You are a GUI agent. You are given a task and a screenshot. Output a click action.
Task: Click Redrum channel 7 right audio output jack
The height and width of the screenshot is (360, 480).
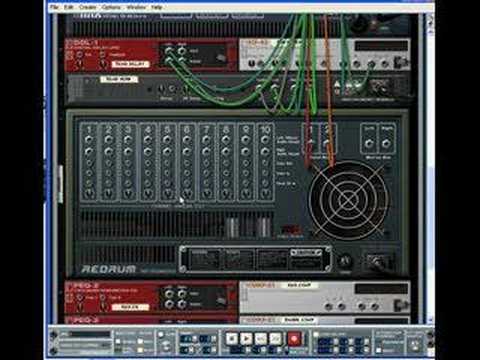click(206, 152)
